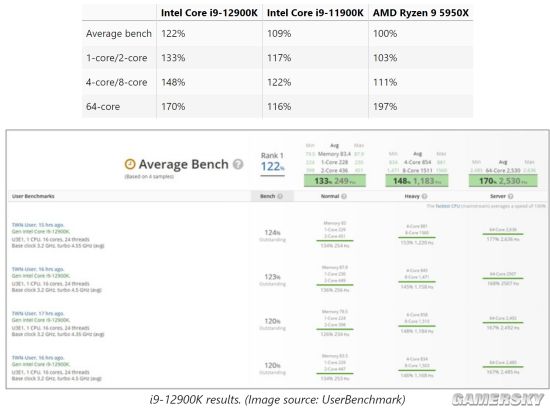Select the Bench column header tab
This screenshot has width=550, height=411.
[272, 196]
